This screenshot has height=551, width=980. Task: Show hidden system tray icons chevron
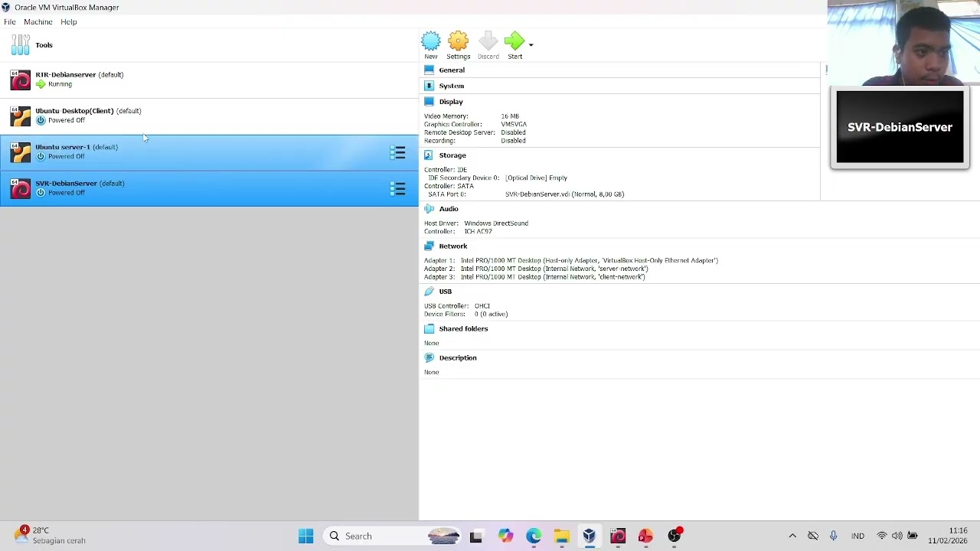click(x=792, y=536)
